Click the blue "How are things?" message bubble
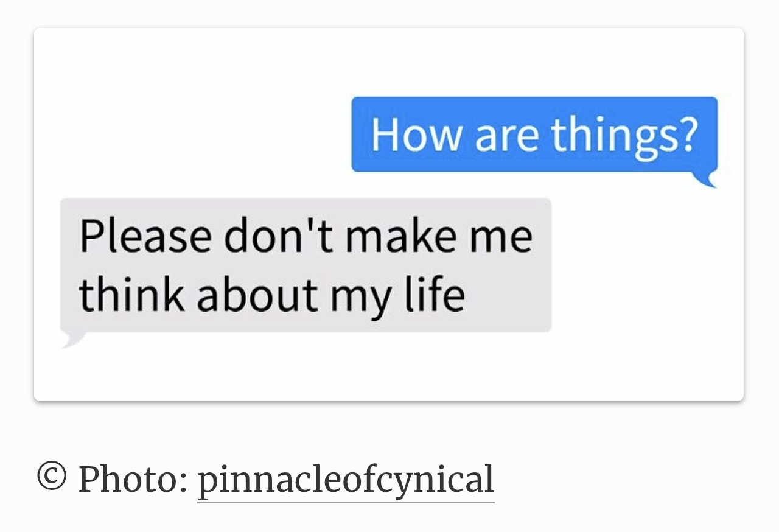779x532 pixels. coord(534,134)
